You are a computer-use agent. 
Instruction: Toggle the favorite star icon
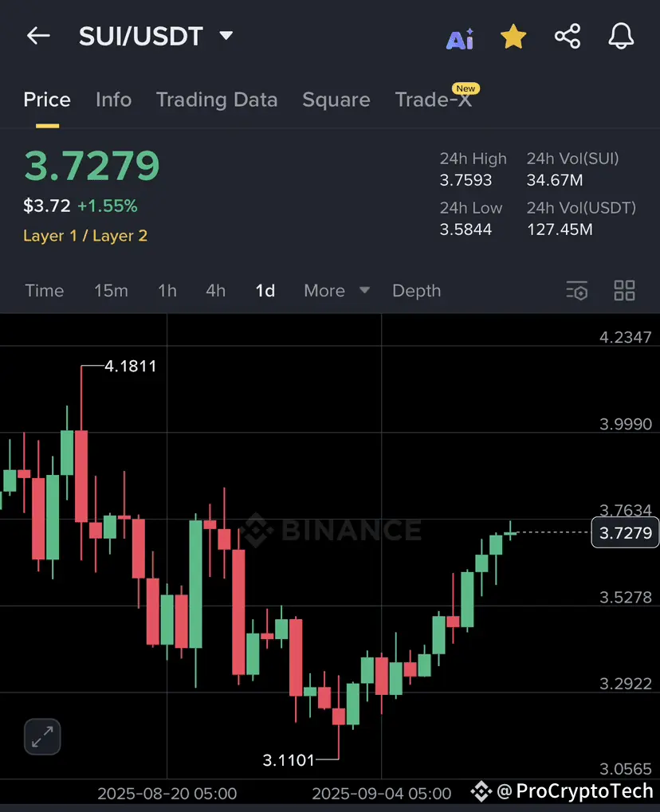[x=513, y=36]
